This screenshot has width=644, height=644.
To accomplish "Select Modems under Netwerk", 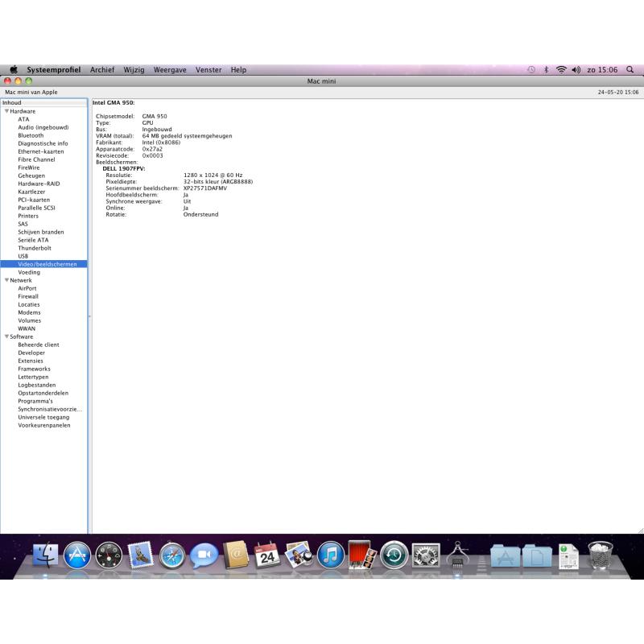I will tap(29, 312).
